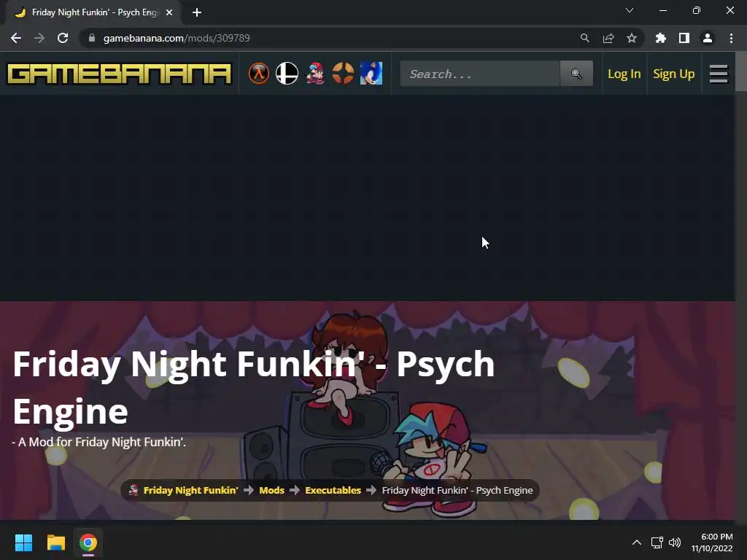This screenshot has height=560, width=747.
Task: Open the Chrome profile icon
Action: tap(708, 38)
